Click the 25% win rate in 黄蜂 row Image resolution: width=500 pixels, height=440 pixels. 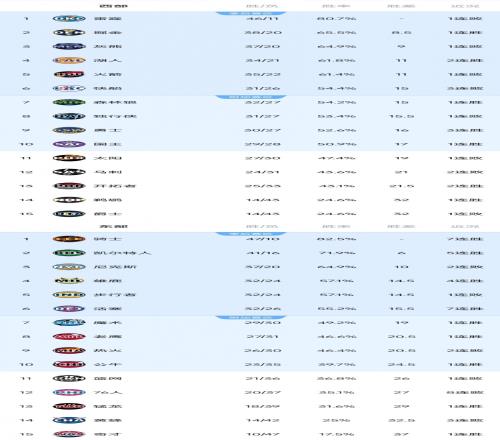click(x=336, y=420)
